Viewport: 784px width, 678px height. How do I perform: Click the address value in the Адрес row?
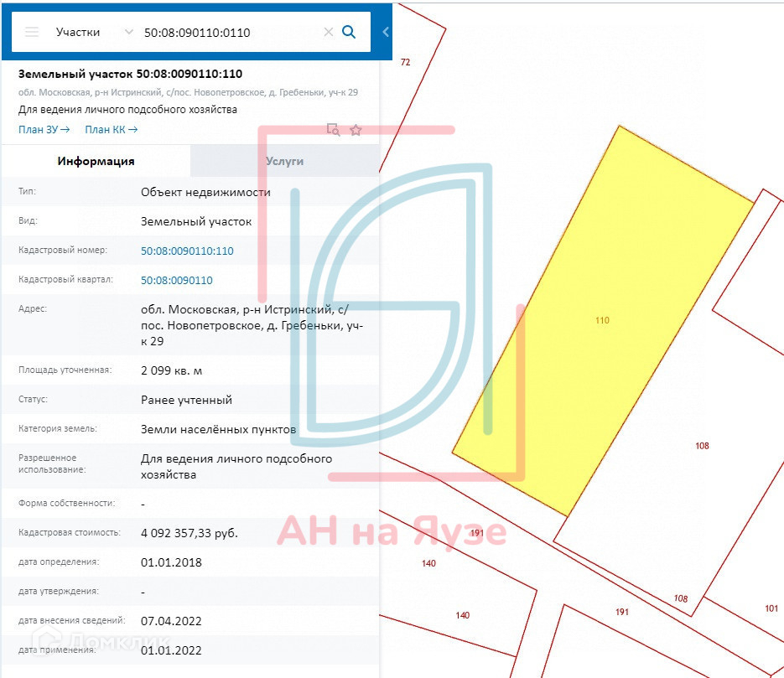pyautogui.click(x=252, y=325)
